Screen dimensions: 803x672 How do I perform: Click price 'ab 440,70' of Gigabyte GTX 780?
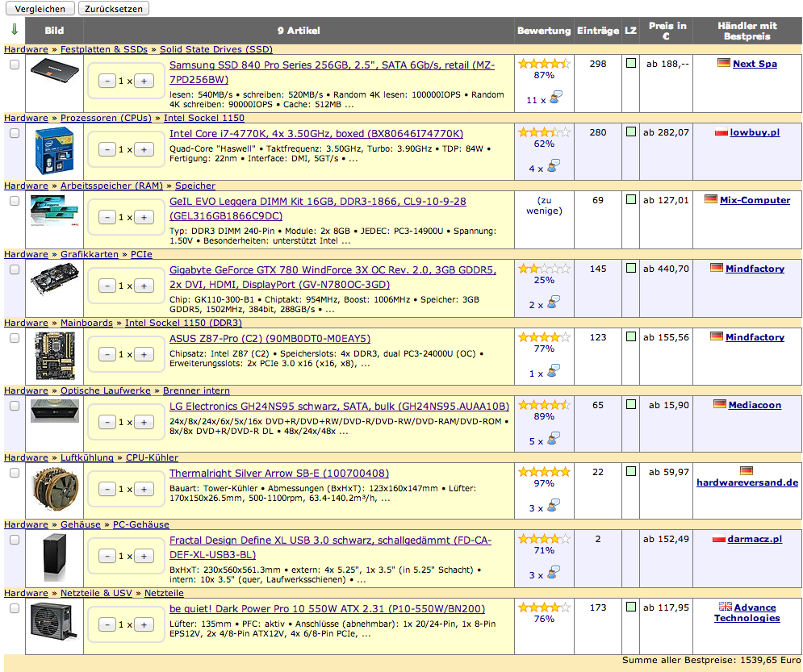tap(666, 269)
